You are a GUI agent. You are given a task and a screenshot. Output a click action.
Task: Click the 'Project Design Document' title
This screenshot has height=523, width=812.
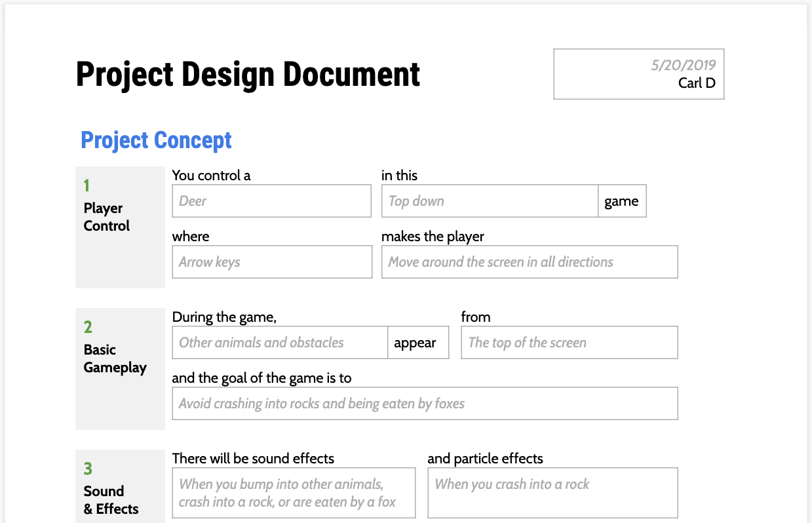point(248,74)
